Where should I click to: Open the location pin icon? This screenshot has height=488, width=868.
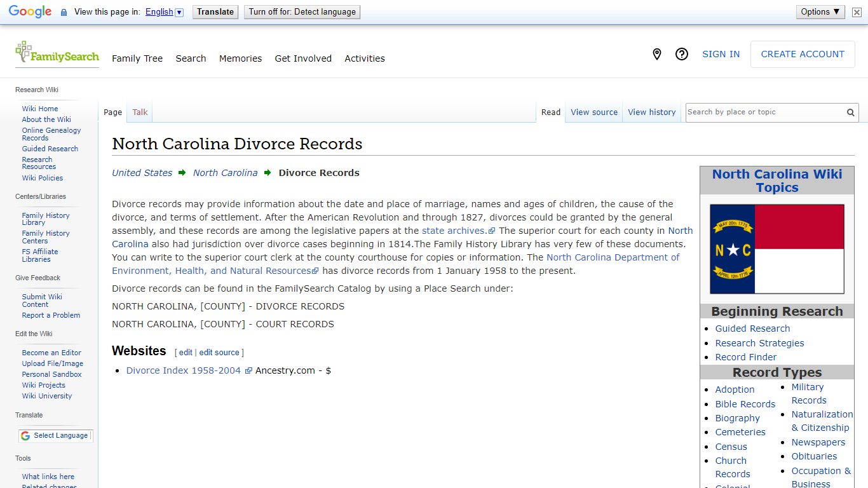click(x=657, y=55)
